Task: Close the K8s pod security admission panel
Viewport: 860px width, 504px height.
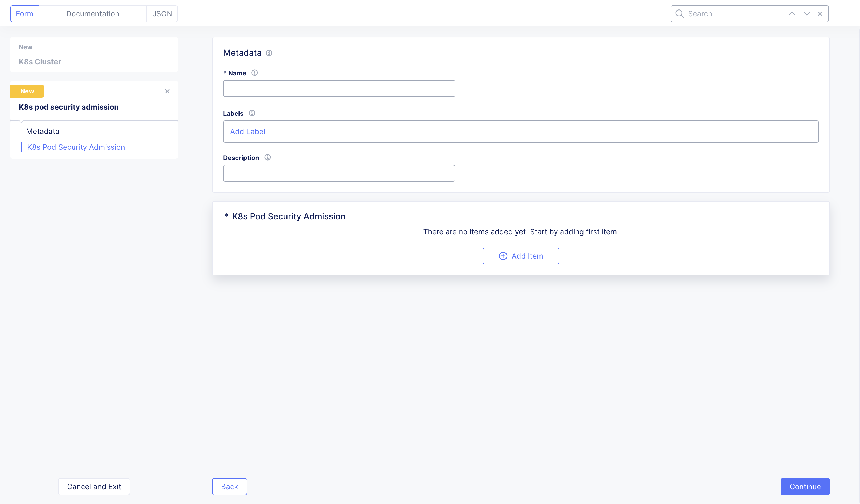Action: pyautogui.click(x=167, y=91)
